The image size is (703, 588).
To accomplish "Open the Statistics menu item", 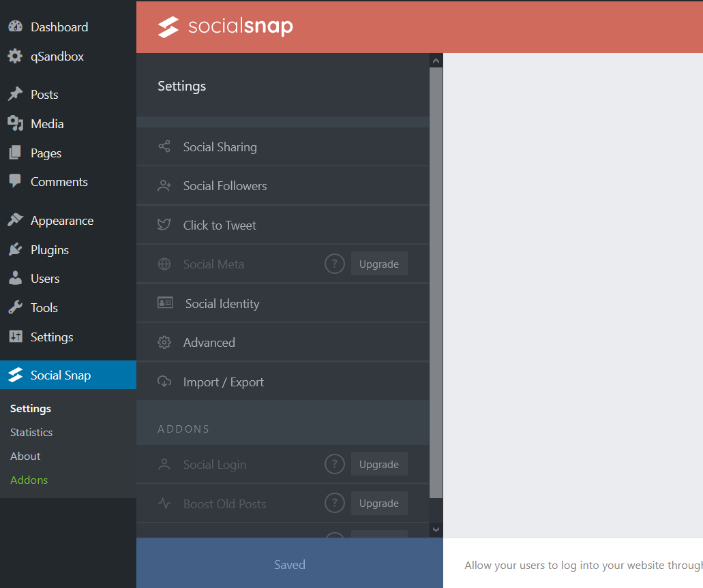I will coord(31,432).
